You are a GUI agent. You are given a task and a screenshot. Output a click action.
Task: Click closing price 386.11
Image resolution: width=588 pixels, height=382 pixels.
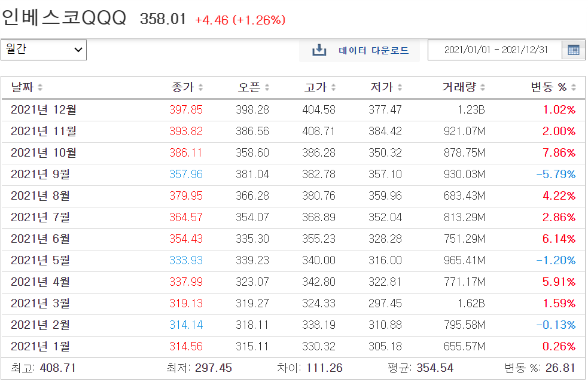[185, 153]
